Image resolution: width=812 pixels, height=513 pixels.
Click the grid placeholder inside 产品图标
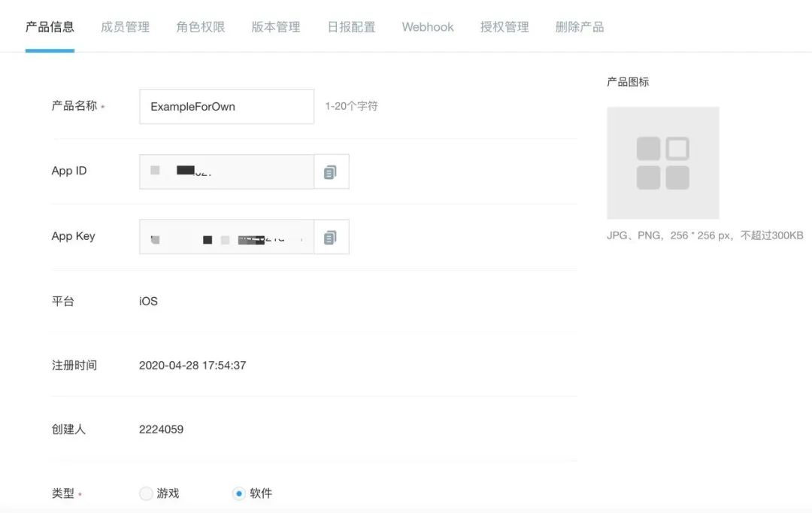662,162
